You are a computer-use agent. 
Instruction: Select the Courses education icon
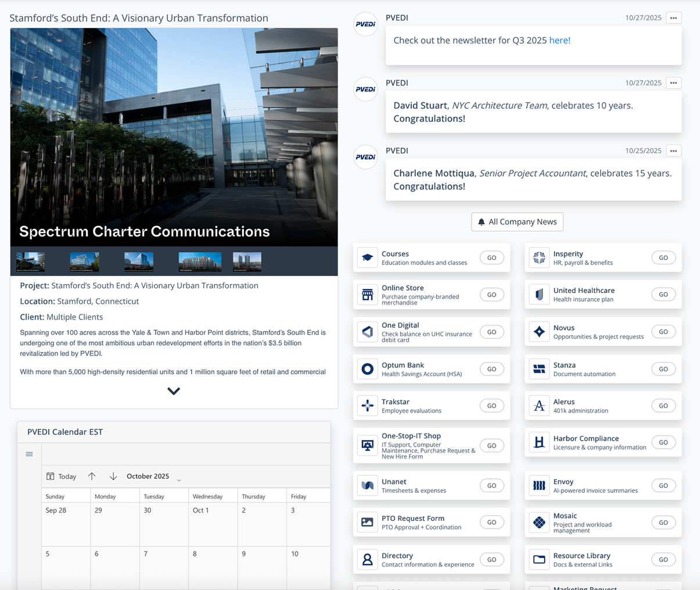[x=367, y=257]
